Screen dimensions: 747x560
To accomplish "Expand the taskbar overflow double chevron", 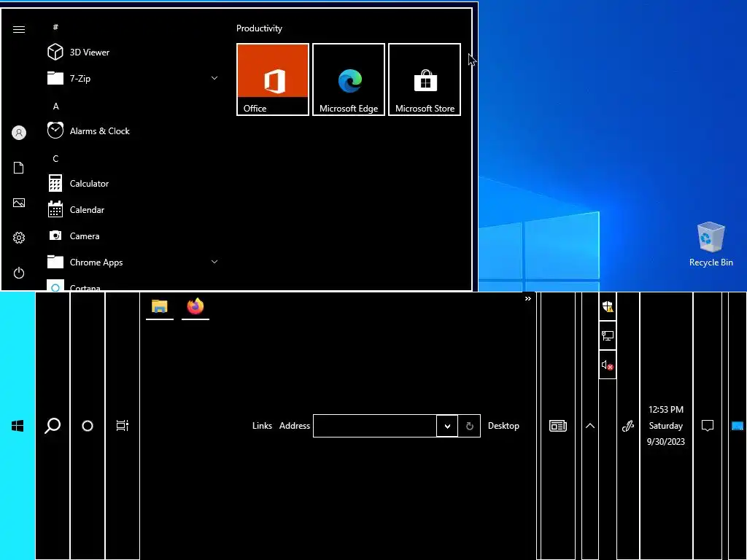I will [x=528, y=298].
